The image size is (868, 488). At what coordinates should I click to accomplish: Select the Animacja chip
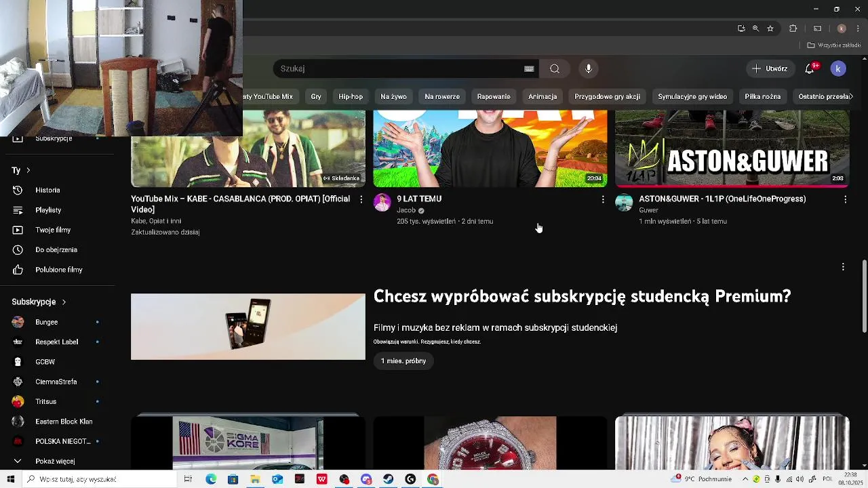pos(542,96)
